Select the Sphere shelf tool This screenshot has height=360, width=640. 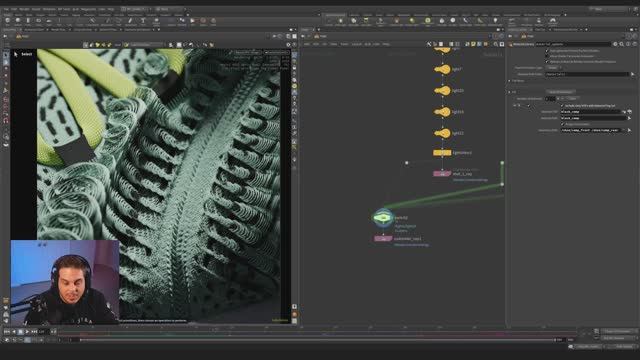[x=18, y=22]
